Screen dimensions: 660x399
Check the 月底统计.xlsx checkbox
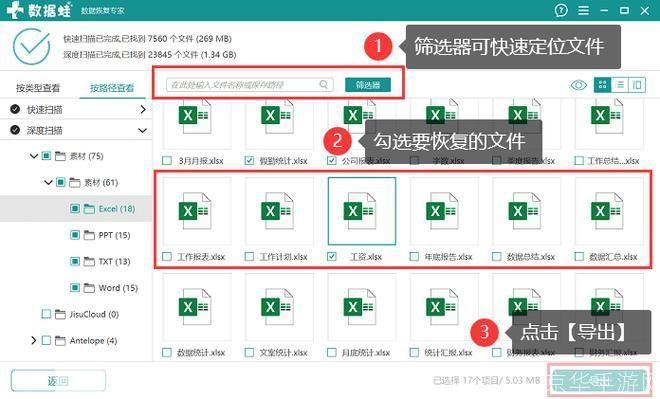click(332, 352)
